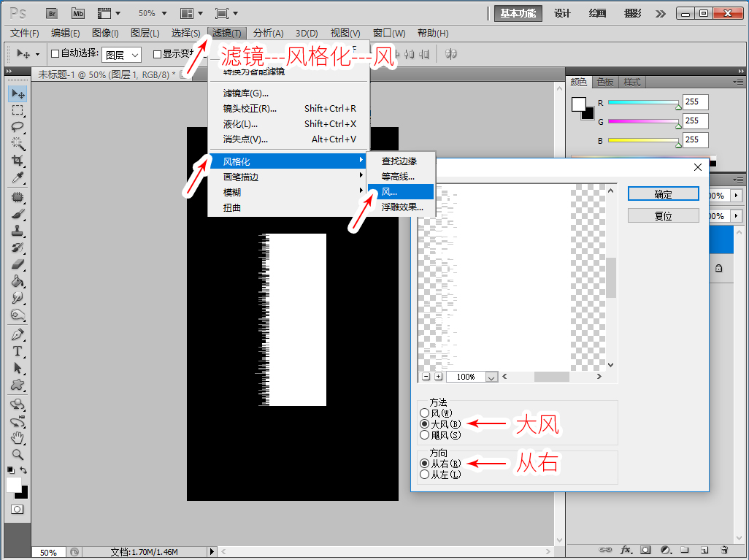Open the 文件(F) menu
This screenshot has width=749, height=560.
click(x=24, y=33)
